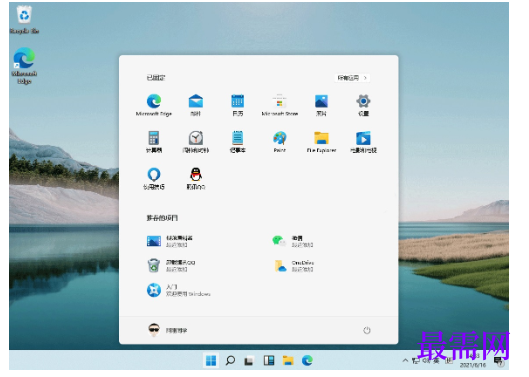529x377 pixels.
Task: Select Recycle Bin desktop icon
Action: [24, 20]
